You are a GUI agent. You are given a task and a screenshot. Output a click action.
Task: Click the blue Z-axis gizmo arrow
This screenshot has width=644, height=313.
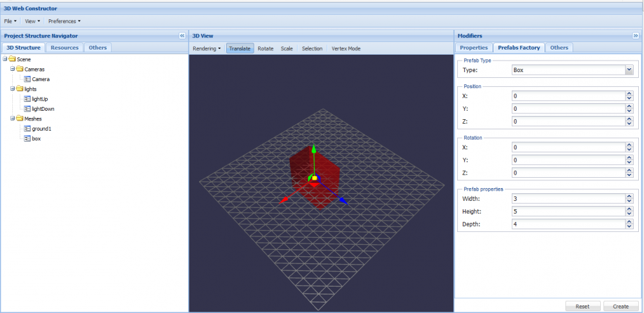coord(343,201)
